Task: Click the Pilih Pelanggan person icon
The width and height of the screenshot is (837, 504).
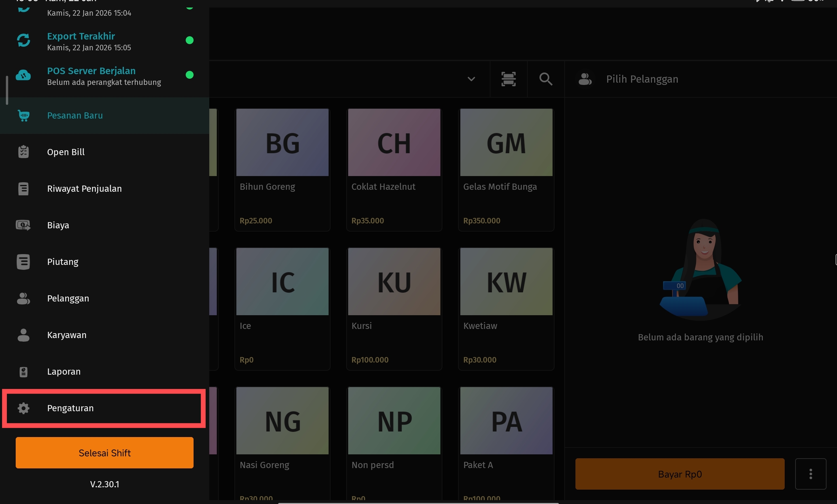Action: (585, 79)
